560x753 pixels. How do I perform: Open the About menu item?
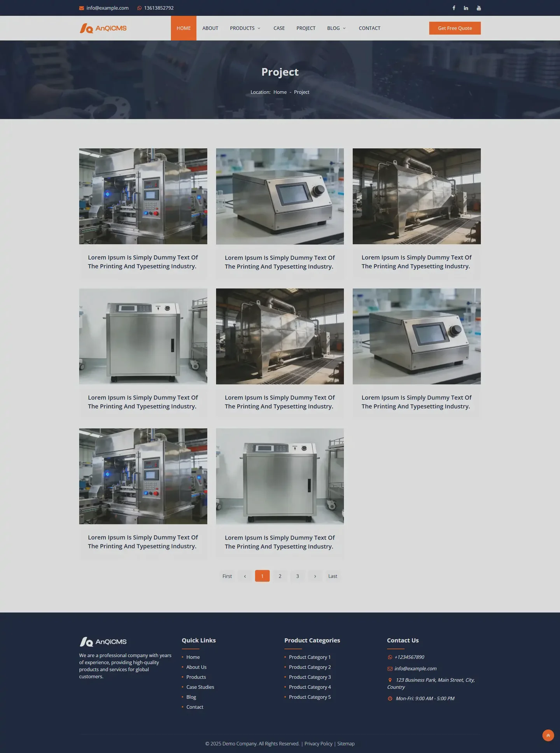[x=210, y=28]
